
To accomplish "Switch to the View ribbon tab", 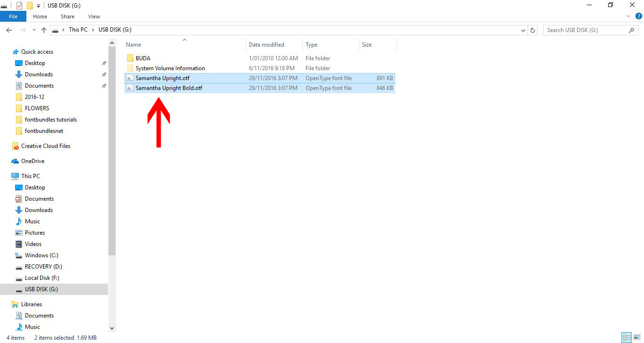I will pos(94,16).
